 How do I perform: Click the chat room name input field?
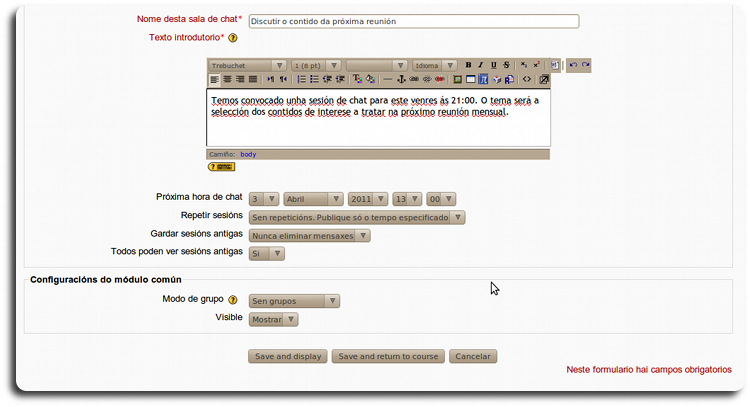click(414, 21)
